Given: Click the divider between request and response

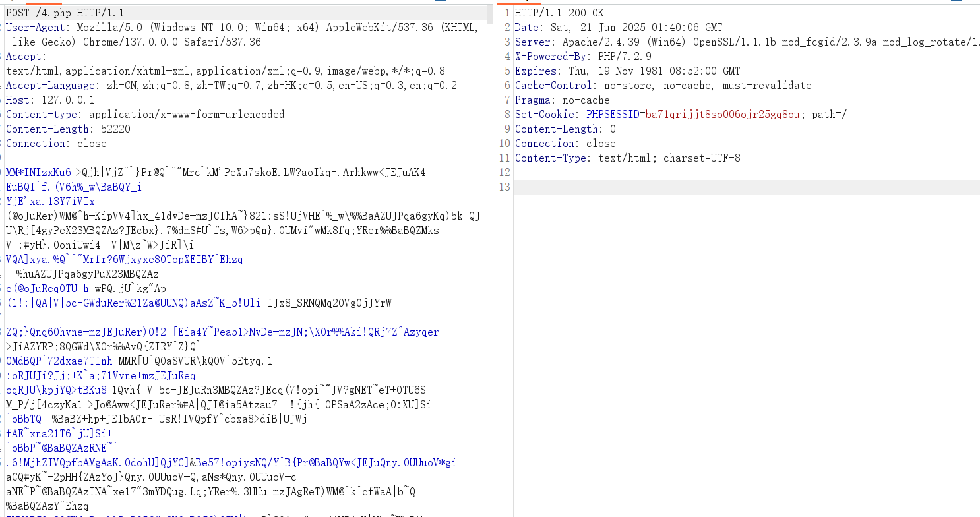Looking at the screenshot, I should click(494, 264).
